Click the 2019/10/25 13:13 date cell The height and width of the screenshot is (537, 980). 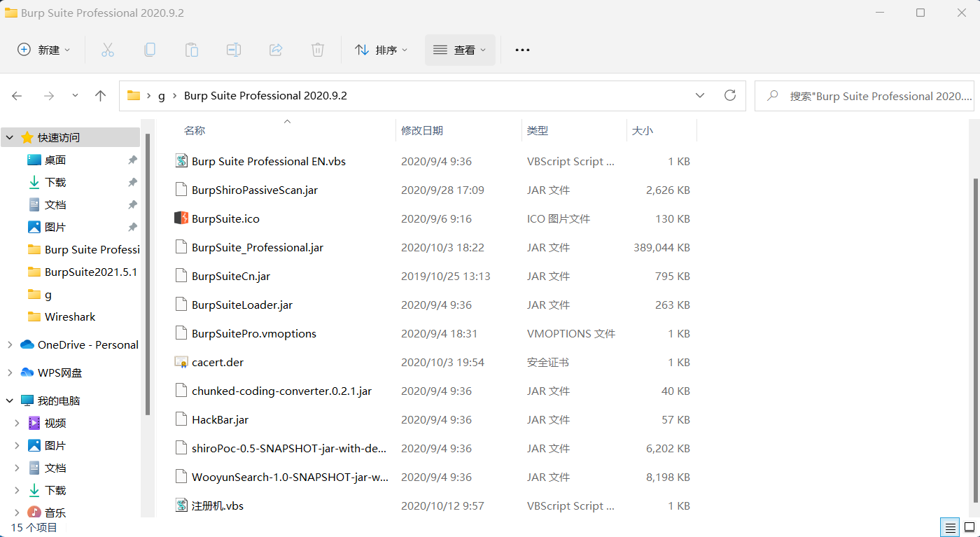tap(446, 276)
